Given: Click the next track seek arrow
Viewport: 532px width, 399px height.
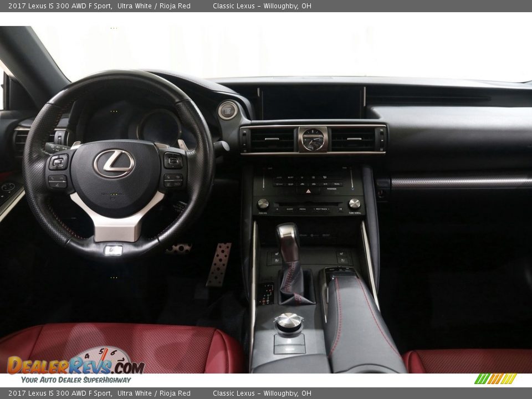Looking at the screenshot, I should [x=329, y=209].
